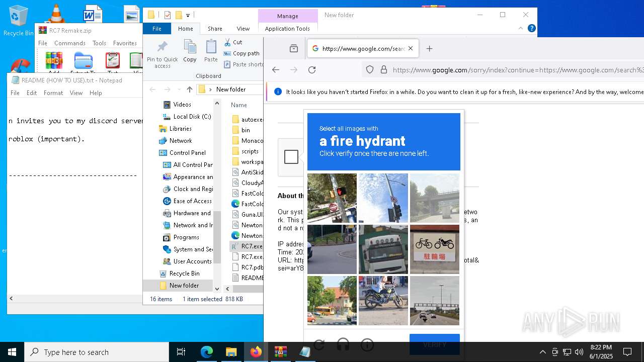Screen dimensions: 644x362
Task: Open Firefox tab overview icon
Action: click(x=294, y=49)
